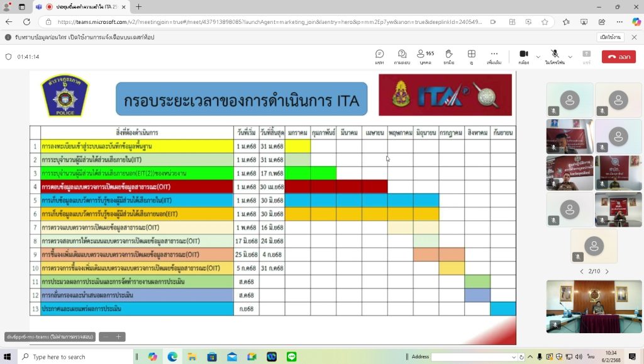The width and height of the screenshot is (644, 364).
Task: Toggle the camera on or off
Action: (523, 57)
